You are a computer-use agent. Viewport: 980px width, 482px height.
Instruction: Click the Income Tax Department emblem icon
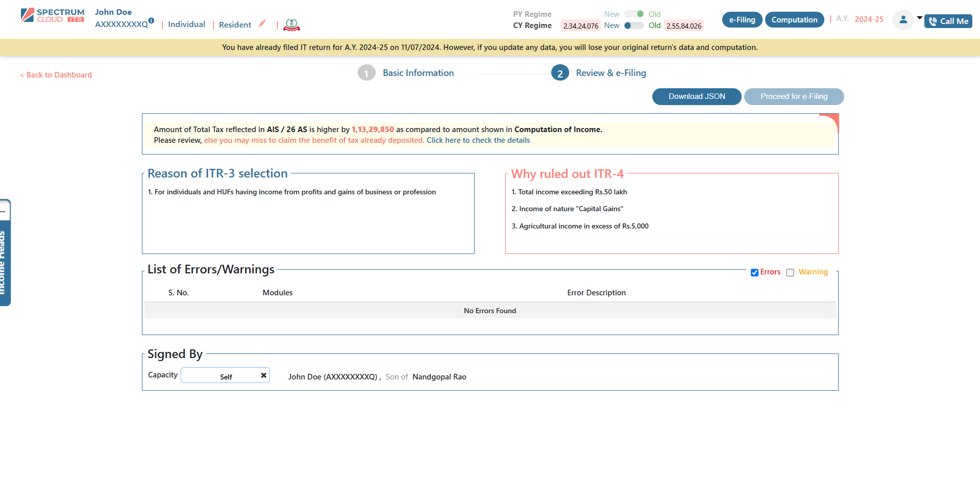coord(291,24)
